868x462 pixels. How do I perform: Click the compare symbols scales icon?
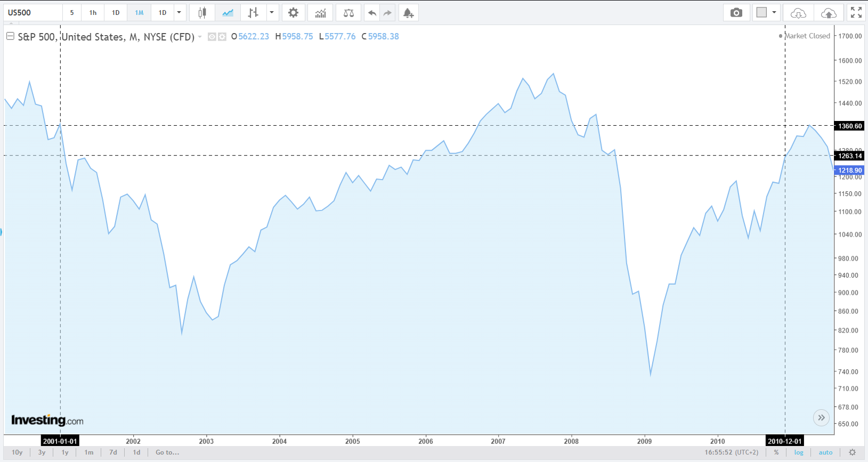(348, 13)
